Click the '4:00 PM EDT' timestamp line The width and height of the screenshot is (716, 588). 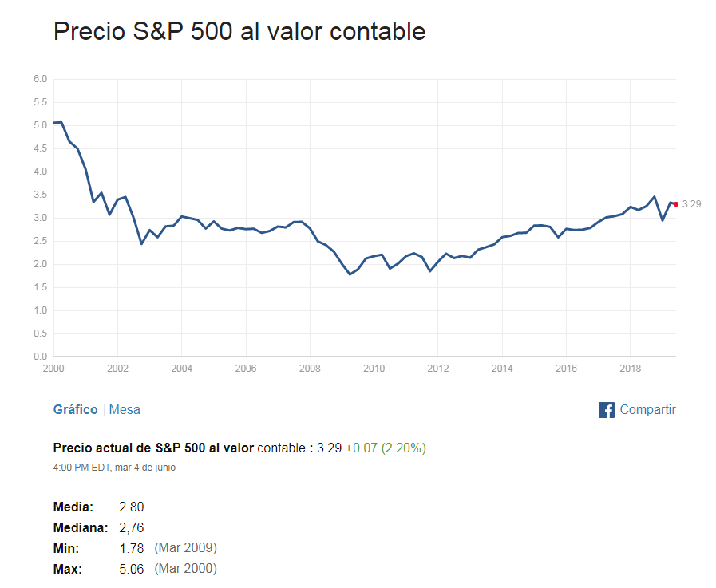(x=113, y=468)
